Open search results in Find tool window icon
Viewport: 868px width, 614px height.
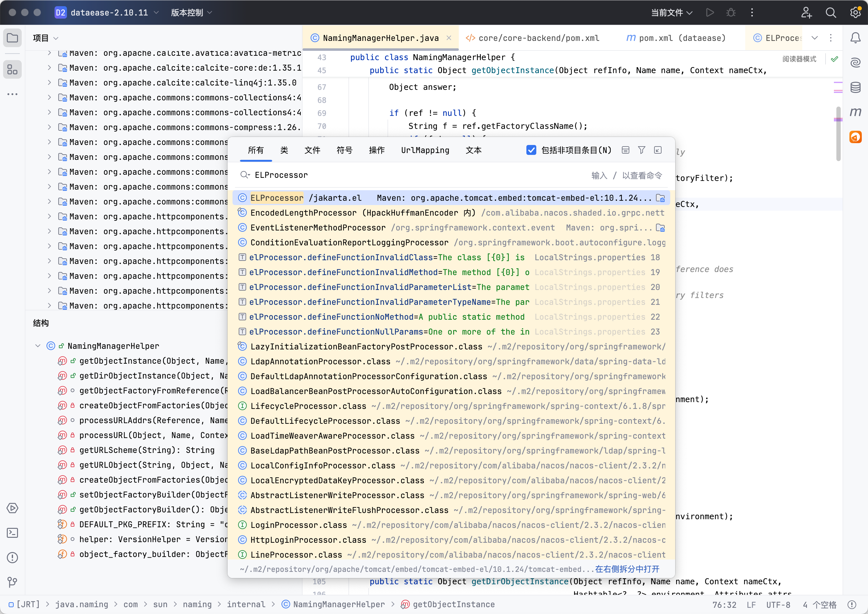click(658, 150)
